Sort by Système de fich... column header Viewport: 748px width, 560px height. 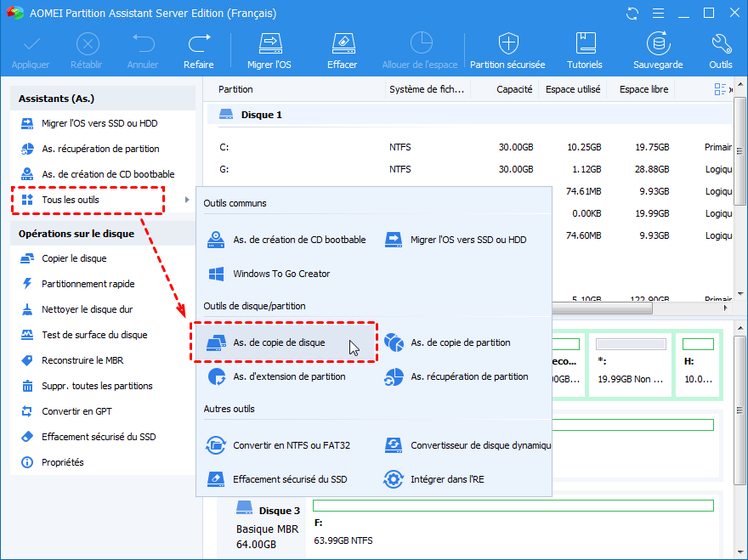pos(428,89)
